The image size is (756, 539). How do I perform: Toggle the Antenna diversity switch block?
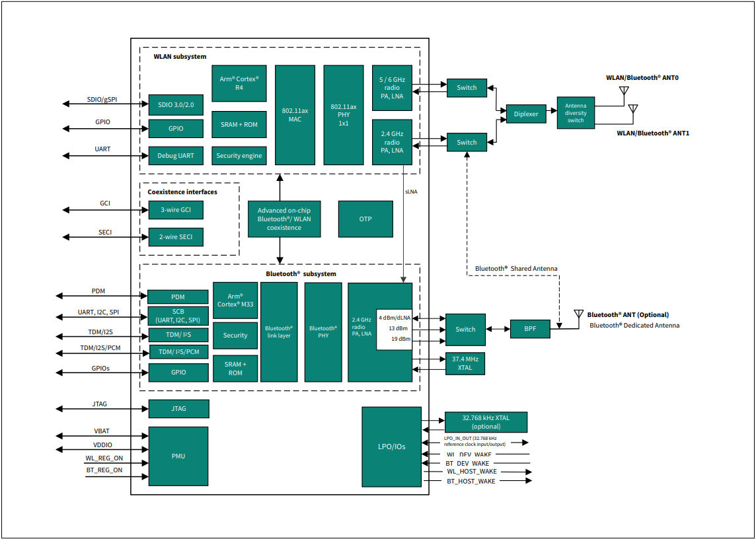[575, 113]
